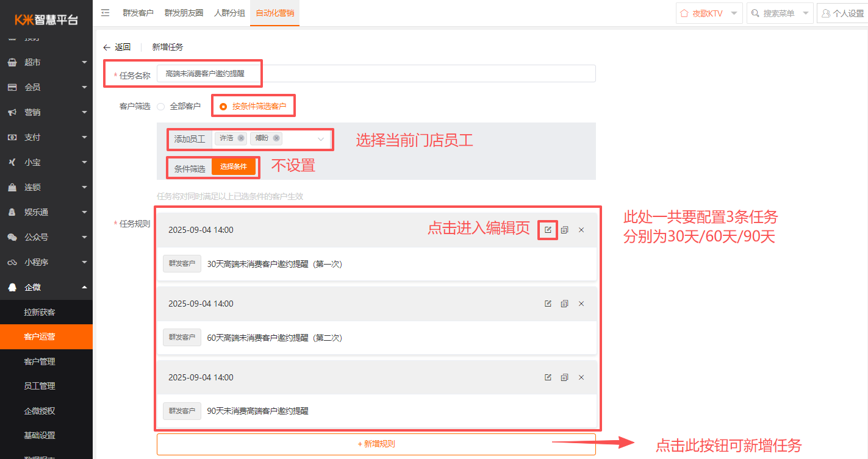868x459 pixels.
Task: Go back using the 返回 link
Action: (117, 47)
